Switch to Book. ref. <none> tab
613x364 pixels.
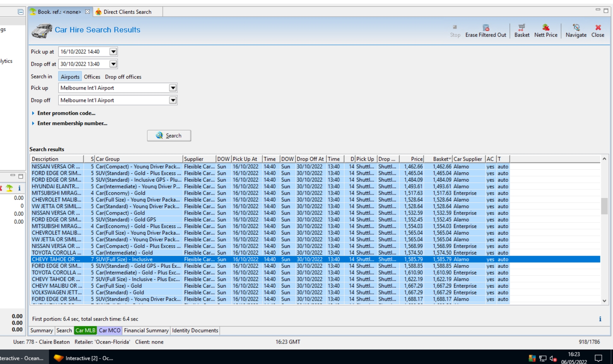tap(59, 12)
